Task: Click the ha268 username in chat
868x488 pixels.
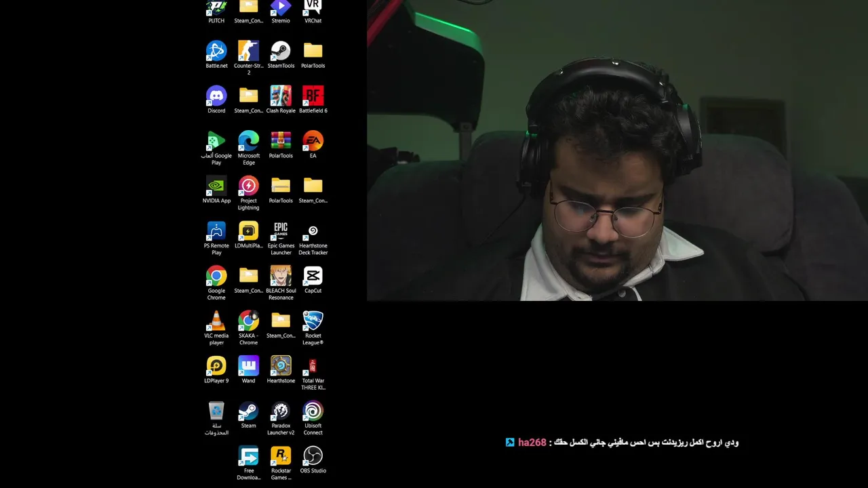Action: 532,443
